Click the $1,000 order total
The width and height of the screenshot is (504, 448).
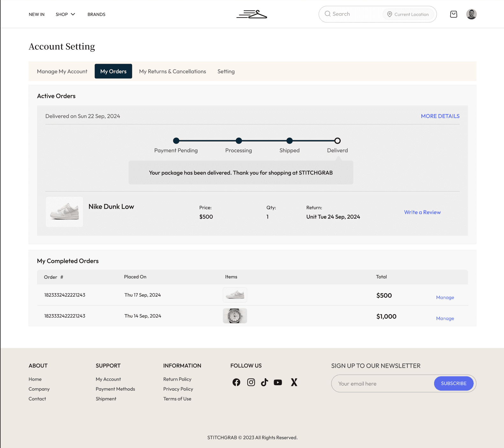[386, 316]
